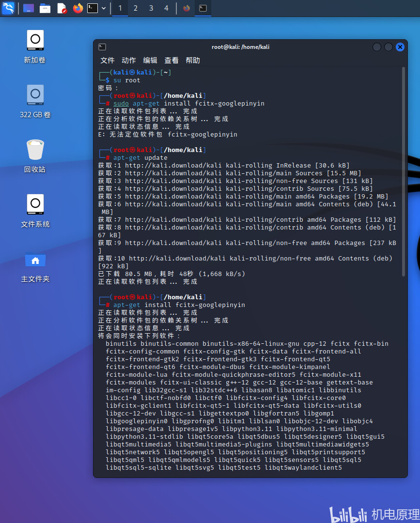Open the 编辑 menu in terminal

click(150, 61)
